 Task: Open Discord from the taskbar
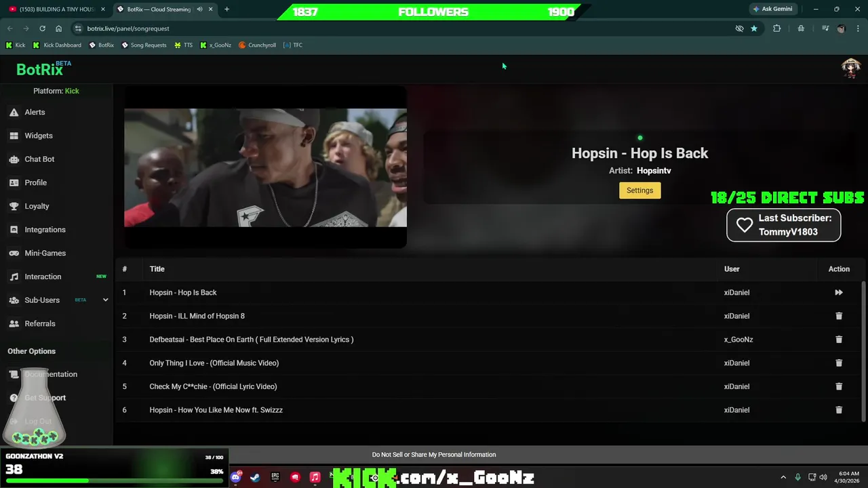coord(235,477)
